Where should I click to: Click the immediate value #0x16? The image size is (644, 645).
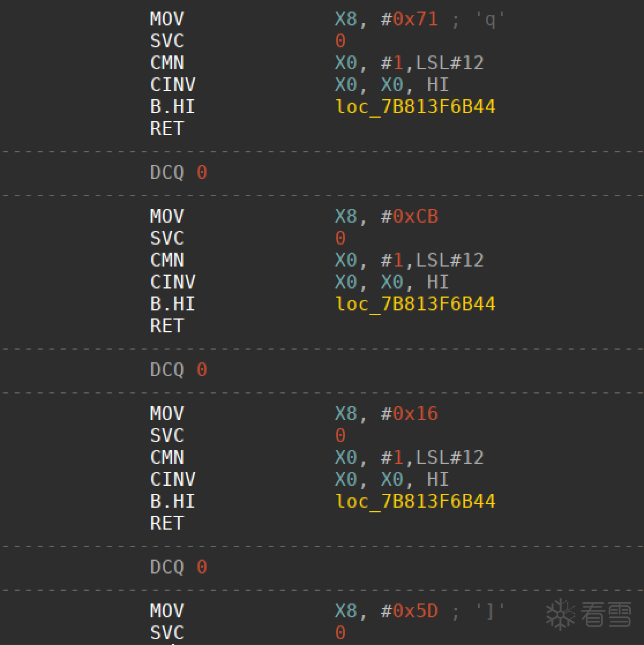pyautogui.click(x=410, y=414)
